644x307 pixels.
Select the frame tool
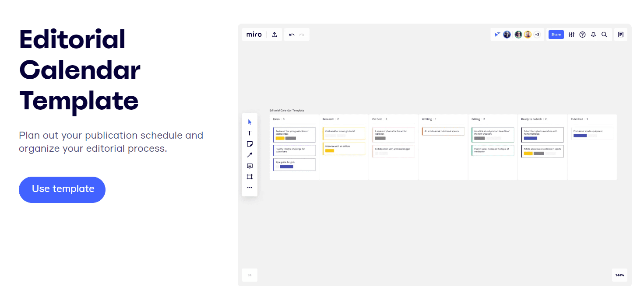coord(250,177)
